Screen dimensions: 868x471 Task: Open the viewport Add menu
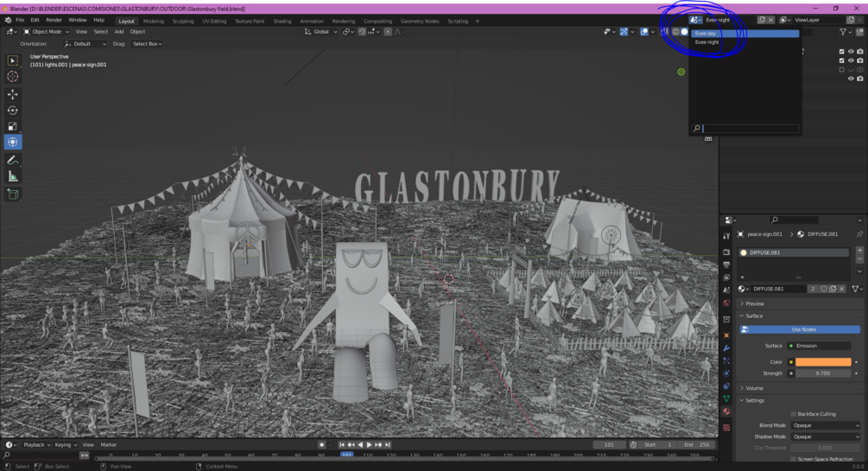pos(119,32)
